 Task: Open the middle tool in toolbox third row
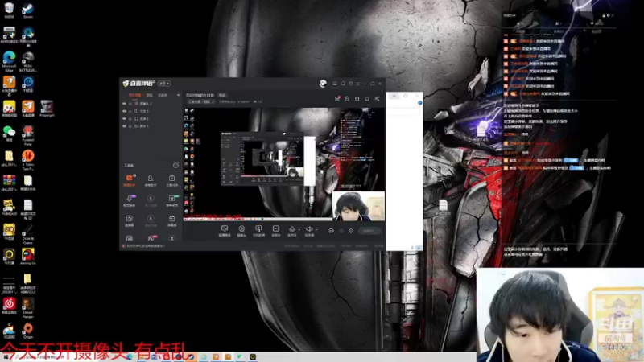[151, 220]
